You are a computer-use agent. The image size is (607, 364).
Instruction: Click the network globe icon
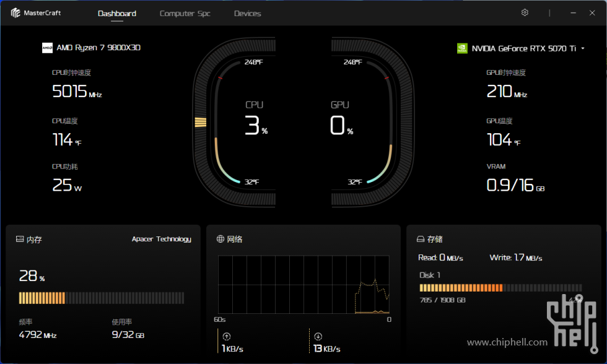[221, 239]
